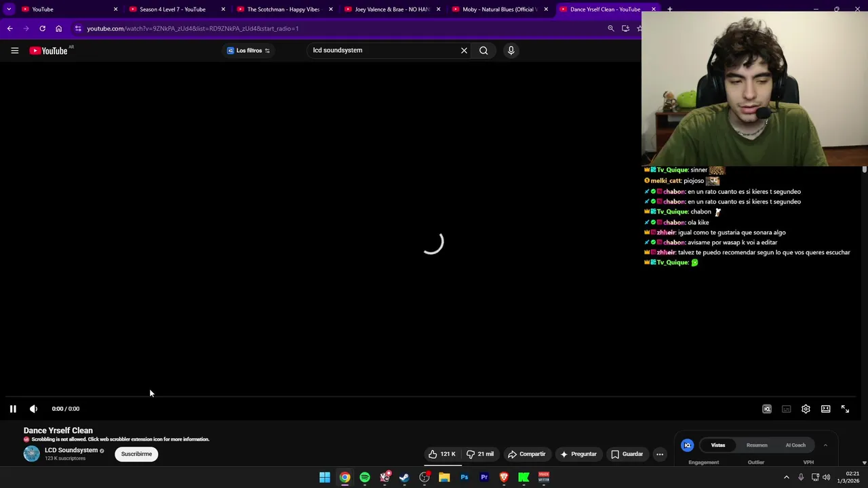Collapse the IQ panel with chevron
Screen dimensions: 868x488
(x=825, y=445)
